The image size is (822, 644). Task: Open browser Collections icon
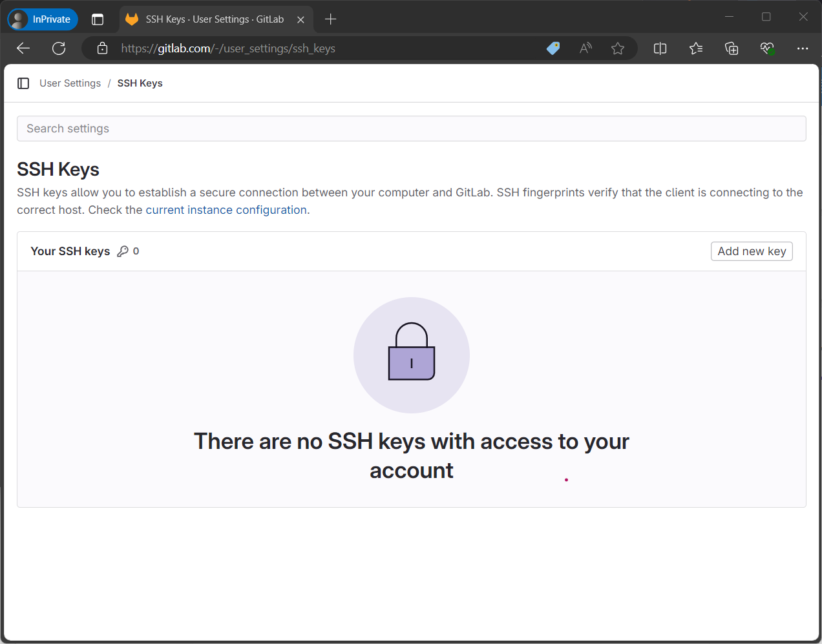732,48
